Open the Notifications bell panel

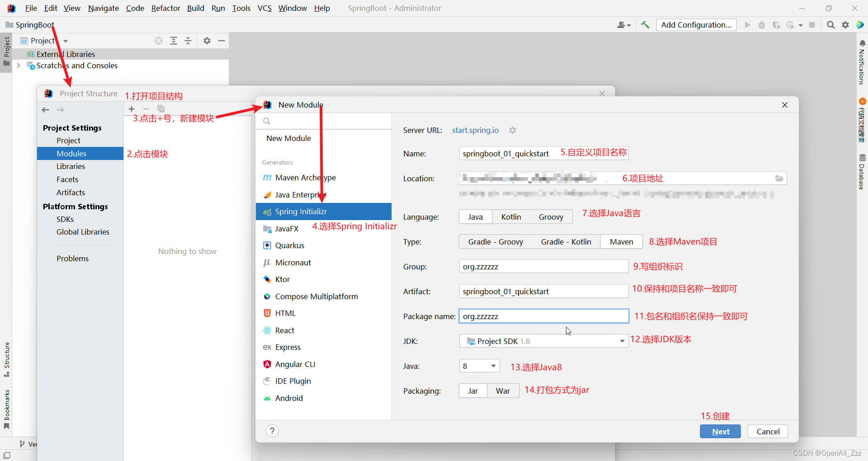click(x=862, y=62)
